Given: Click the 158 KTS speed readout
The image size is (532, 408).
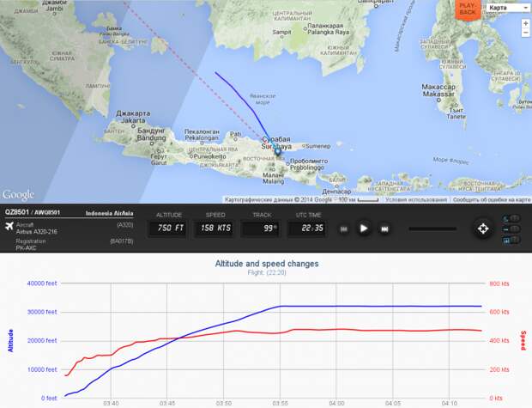Looking at the screenshot, I should pyautogui.click(x=215, y=228).
